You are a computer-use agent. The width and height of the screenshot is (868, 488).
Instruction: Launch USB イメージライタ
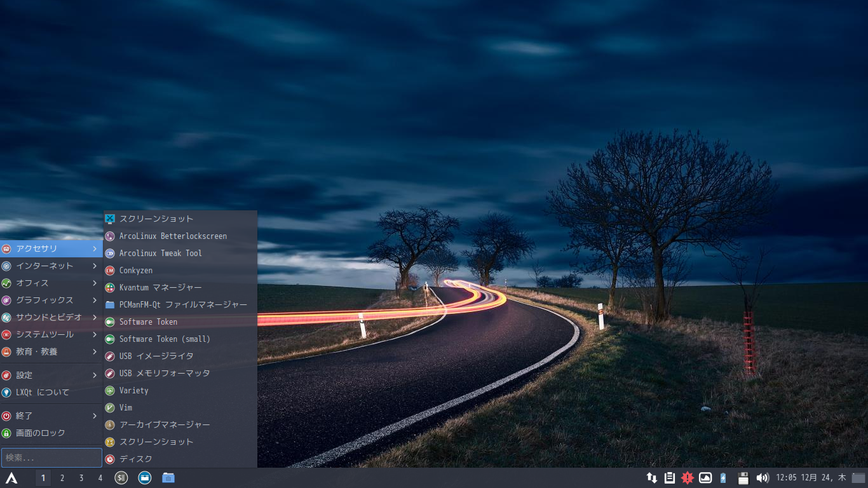180,356
